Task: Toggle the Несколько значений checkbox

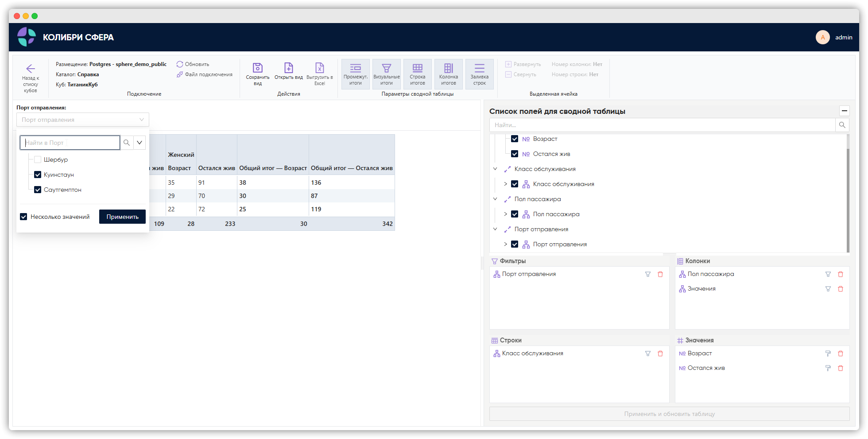Action: (23, 217)
